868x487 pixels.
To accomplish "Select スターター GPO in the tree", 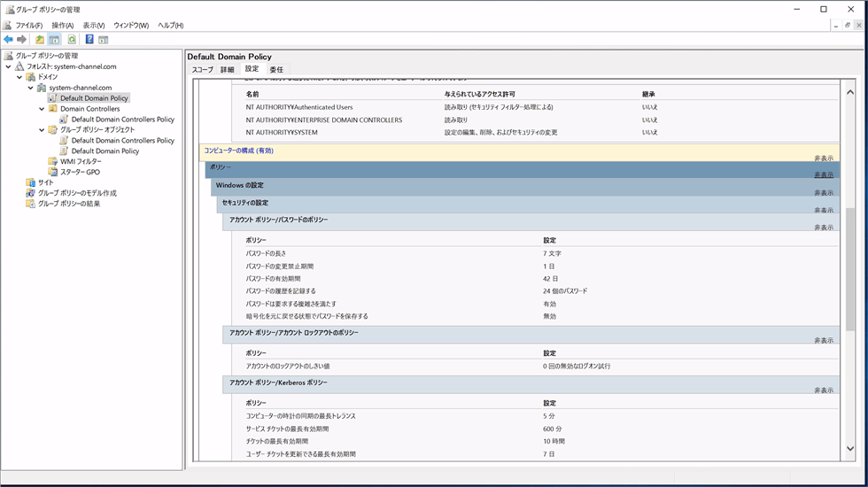I will tap(80, 172).
